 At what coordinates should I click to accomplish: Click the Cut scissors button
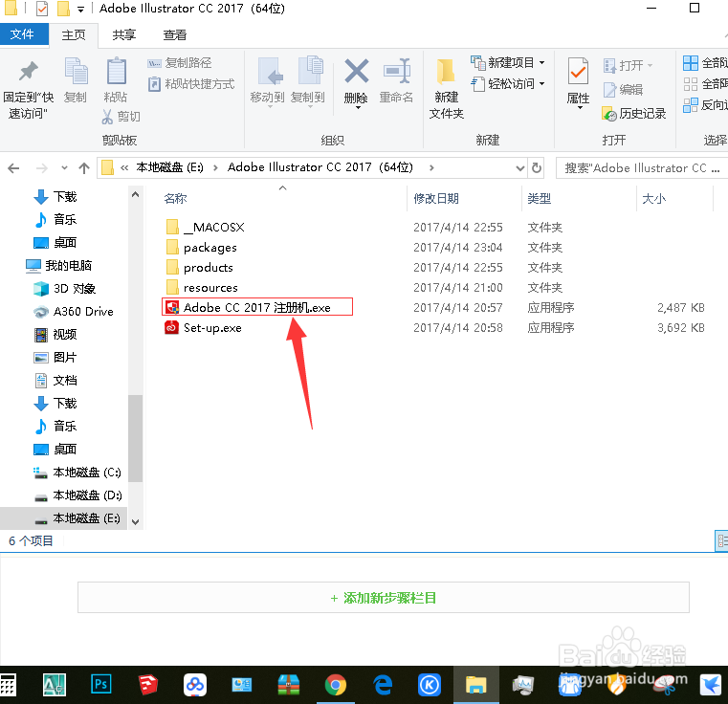click(x=121, y=116)
